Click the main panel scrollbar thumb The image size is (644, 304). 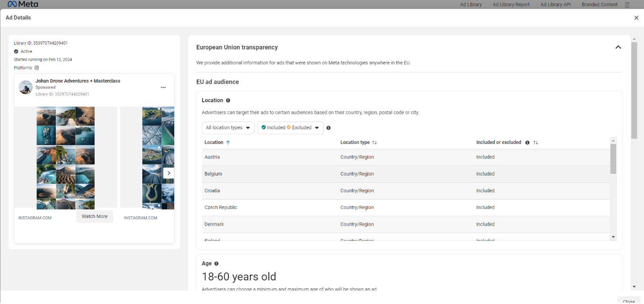click(x=634, y=90)
